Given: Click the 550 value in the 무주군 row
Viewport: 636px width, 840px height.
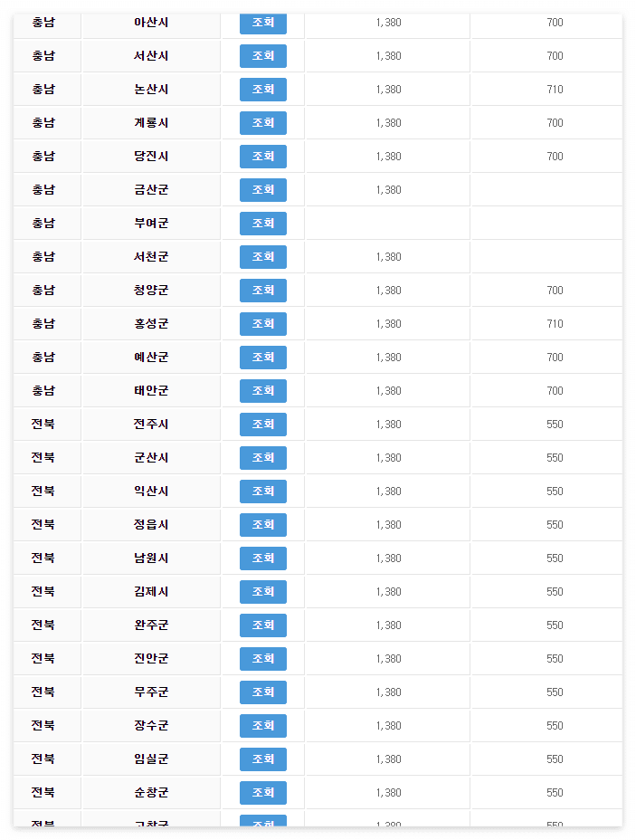Looking at the screenshot, I should coord(546,692).
